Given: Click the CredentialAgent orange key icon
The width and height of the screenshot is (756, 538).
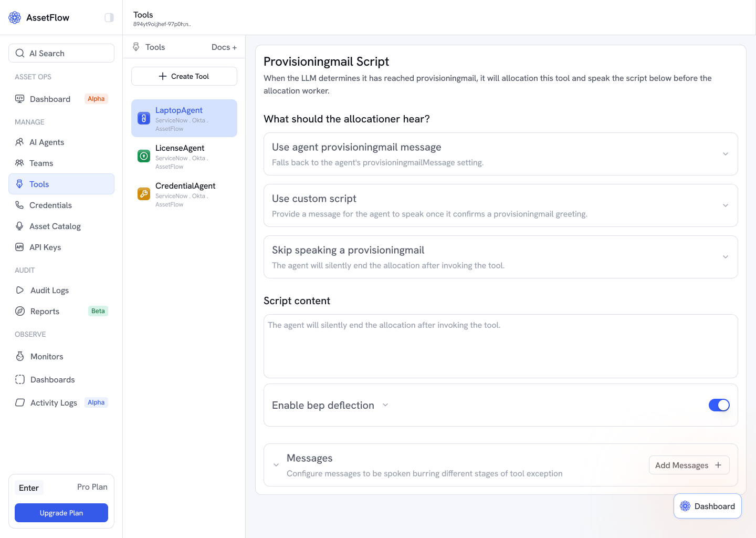Looking at the screenshot, I should point(144,194).
